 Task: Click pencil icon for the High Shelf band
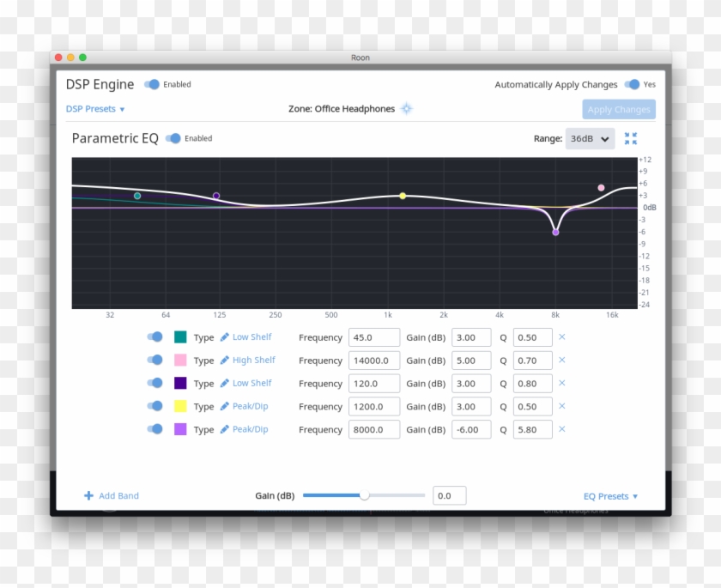[225, 361]
